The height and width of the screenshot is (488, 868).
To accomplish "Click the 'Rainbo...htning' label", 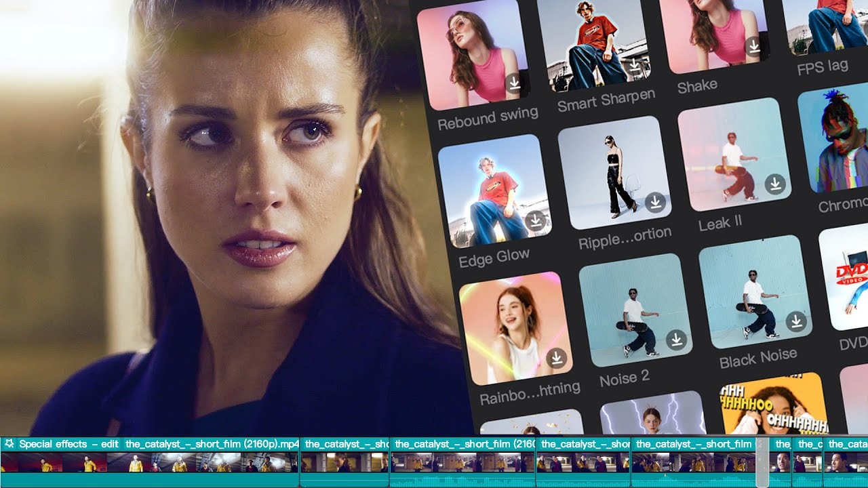I will [x=530, y=392].
